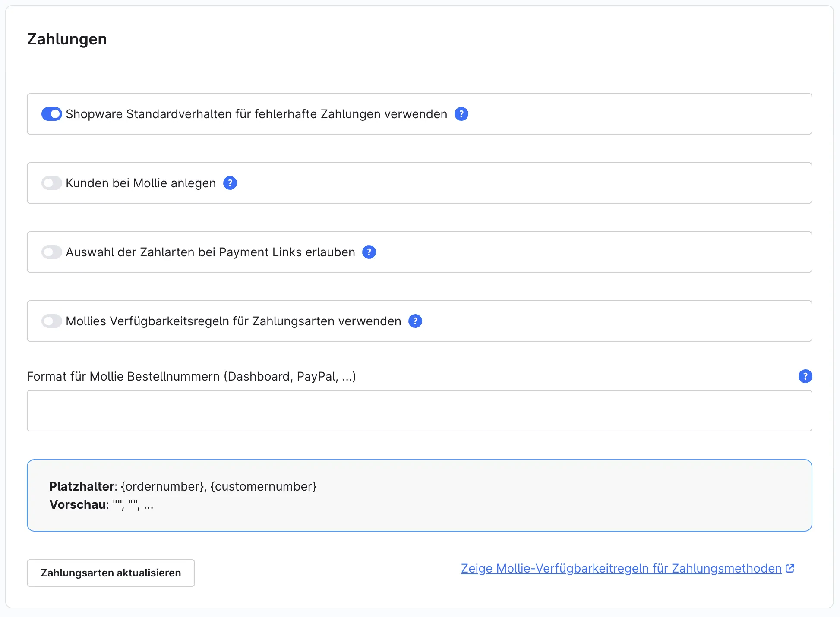This screenshot has width=840, height=617.
Task: Click the Vorschau preview text line
Action: [x=101, y=504]
